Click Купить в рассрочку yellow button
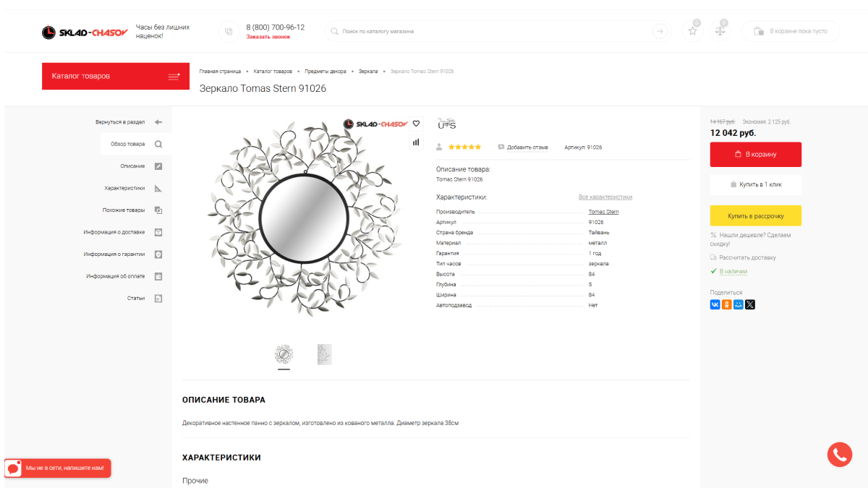This screenshot has width=868, height=488. (x=755, y=215)
